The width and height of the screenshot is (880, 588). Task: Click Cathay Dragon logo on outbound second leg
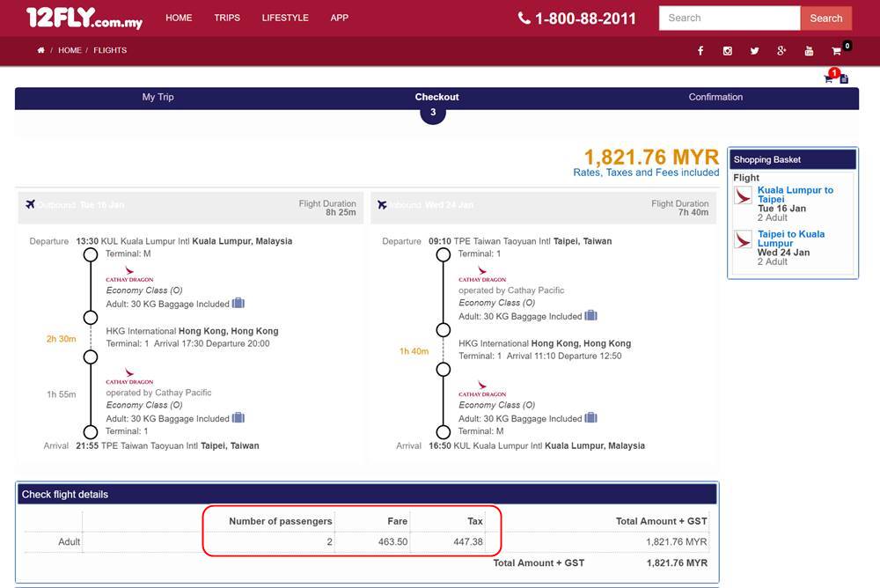tap(129, 376)
